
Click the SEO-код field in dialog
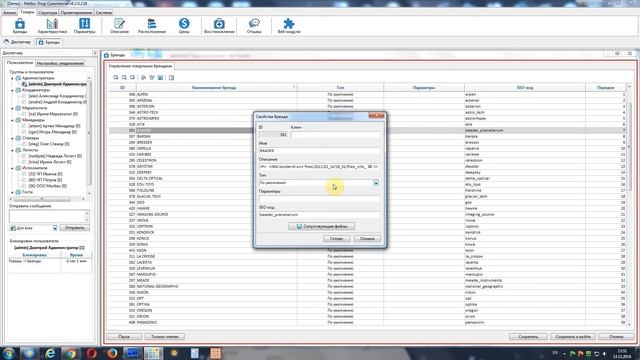pyautogui.click(x=319, y=214)
